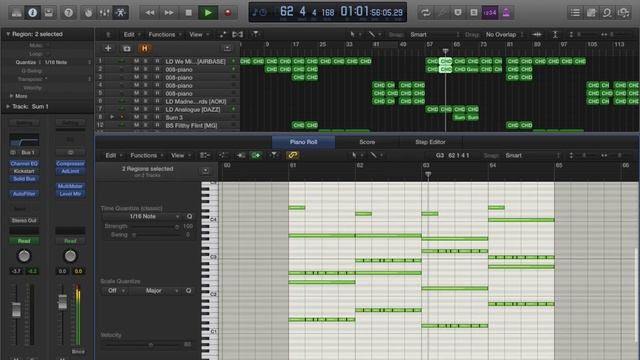Toggle the Solo button in control bar
The image size is (640, 360).
coord(473,13)
